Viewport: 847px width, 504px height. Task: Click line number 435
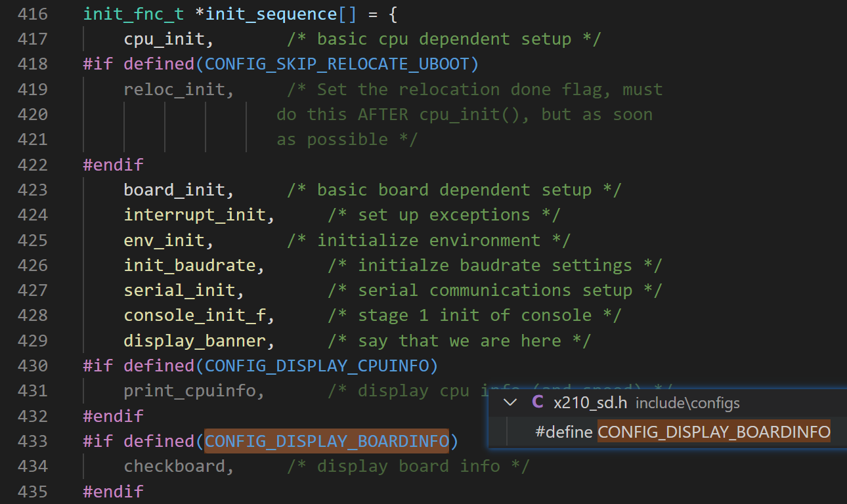(x=32, y=492)
